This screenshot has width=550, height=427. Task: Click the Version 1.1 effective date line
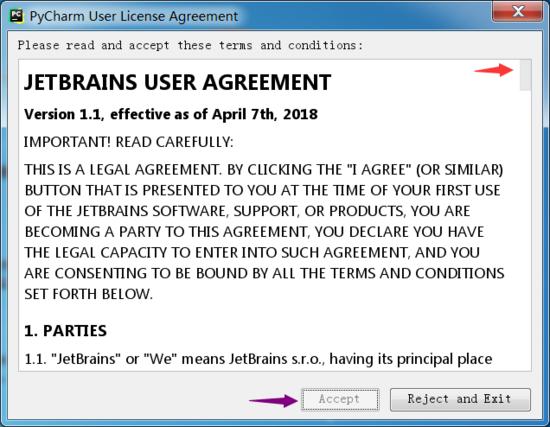pyautogui.click(x=171, y=114)
